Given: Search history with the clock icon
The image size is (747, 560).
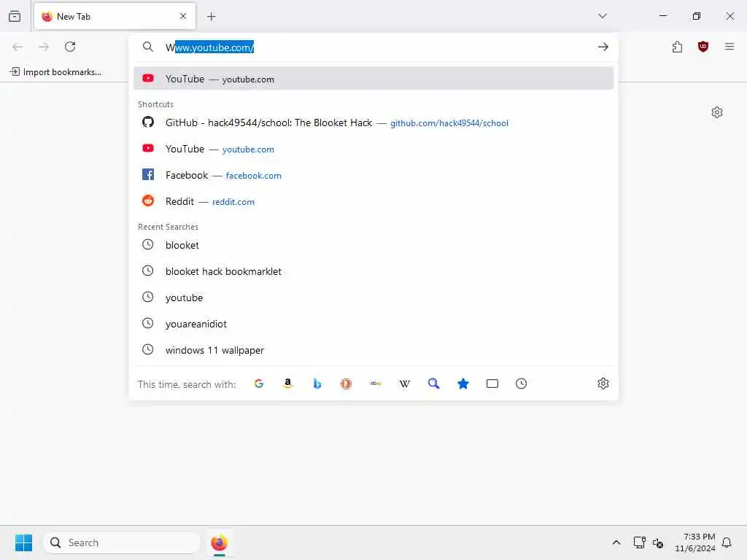Looking at the screenshot, I should pyautogui.click(x=521, y=384).
